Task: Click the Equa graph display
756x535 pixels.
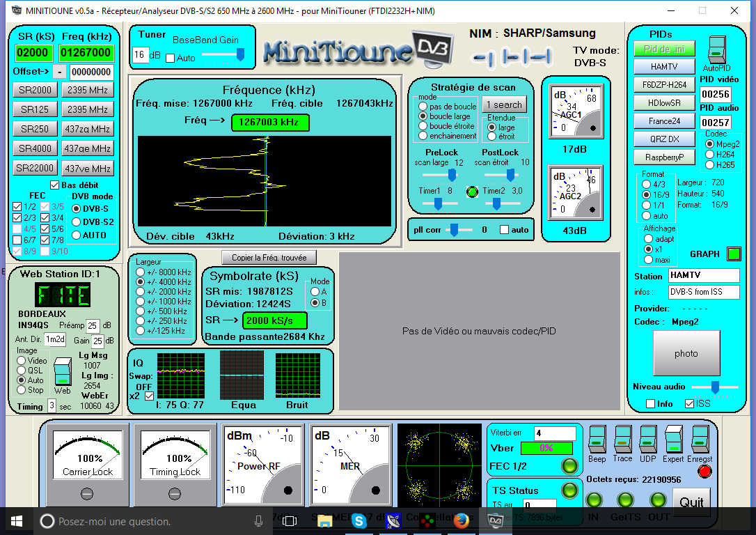Action: [x=242, y=375]
